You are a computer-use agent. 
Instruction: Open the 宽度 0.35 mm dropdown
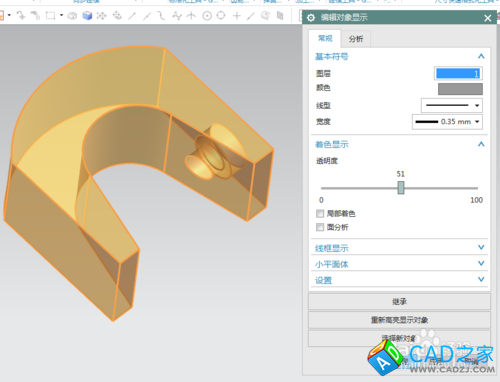point(447,122)
